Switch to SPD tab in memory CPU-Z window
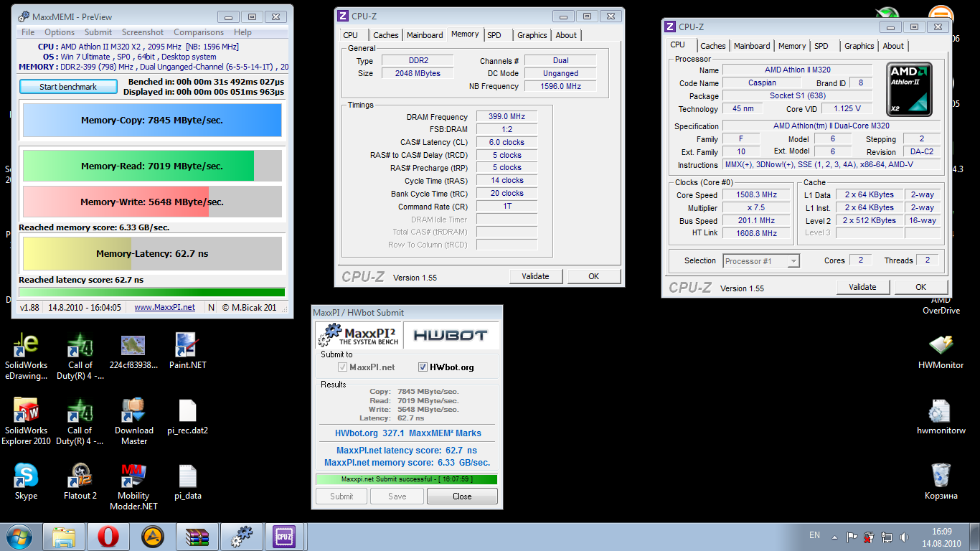 pos(494,35)
